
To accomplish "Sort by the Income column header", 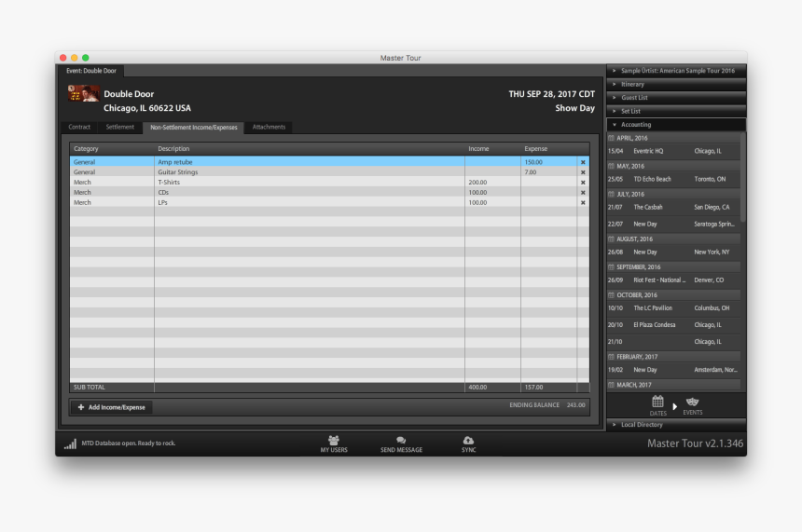I will pyautogui.click(x=492, y=149).
